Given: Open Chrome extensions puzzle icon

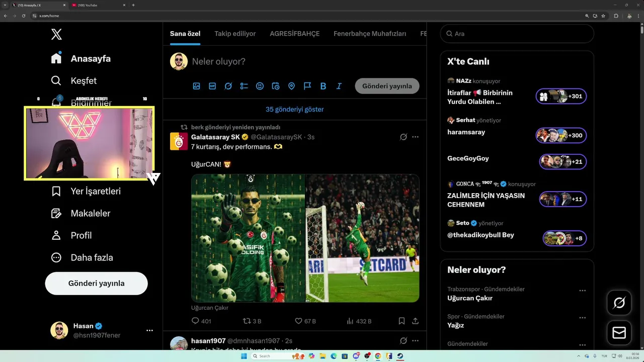Looking at the screenshot, I should pyautogui.click(x=616, y=16).
